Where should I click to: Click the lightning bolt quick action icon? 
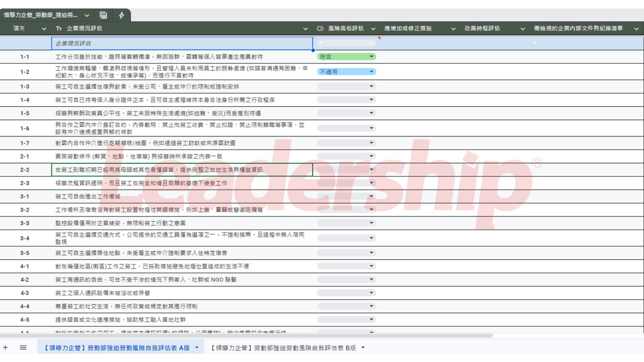pyautogui.click(x=121, y=15)
